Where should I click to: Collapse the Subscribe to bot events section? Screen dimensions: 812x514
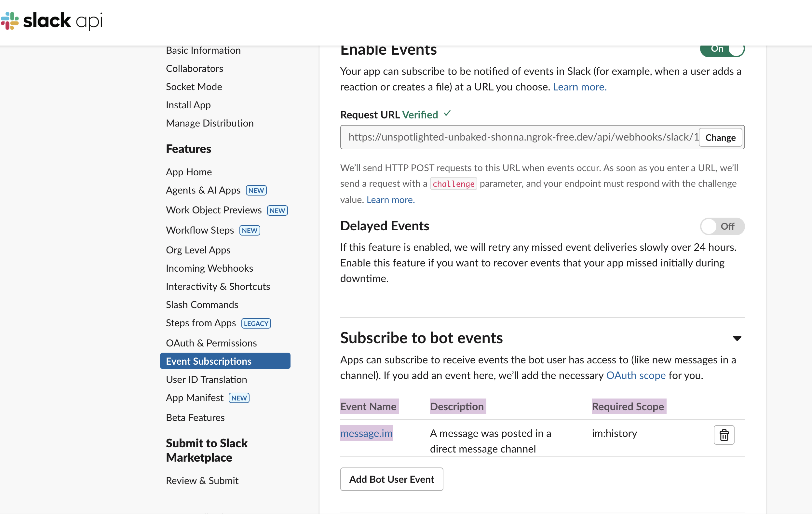tap(737, 338)
